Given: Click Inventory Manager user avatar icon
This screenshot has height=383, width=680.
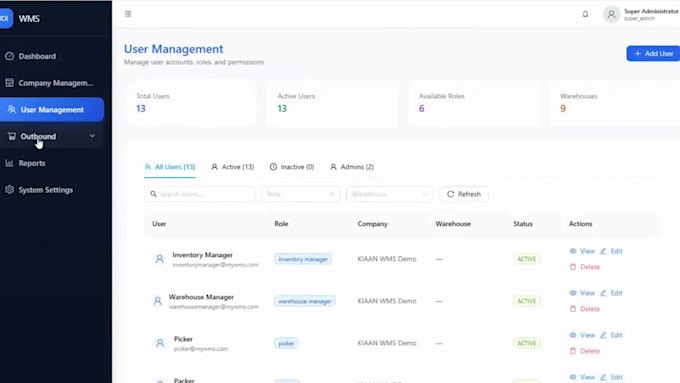Looking at the screenshot, I should tap(160, 259).
